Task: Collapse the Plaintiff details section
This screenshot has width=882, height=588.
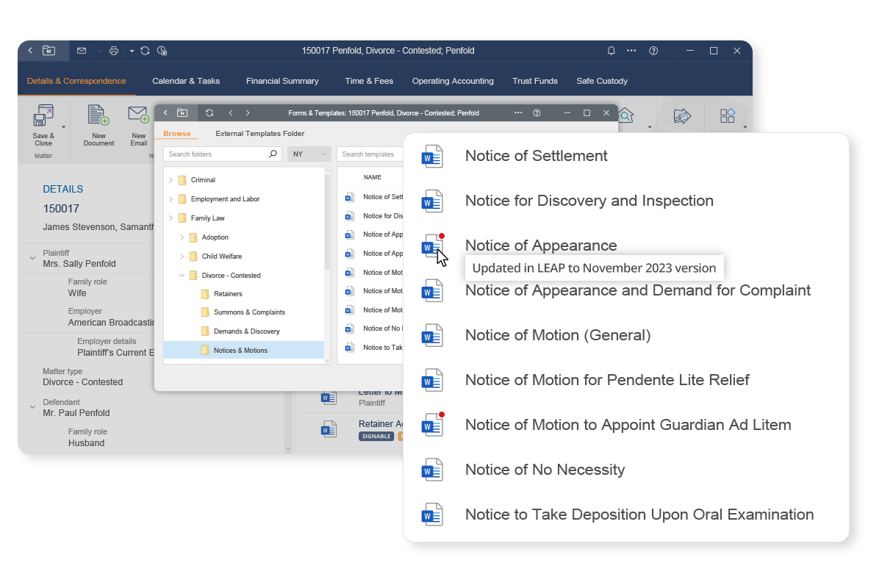Action: pos(32,258)
